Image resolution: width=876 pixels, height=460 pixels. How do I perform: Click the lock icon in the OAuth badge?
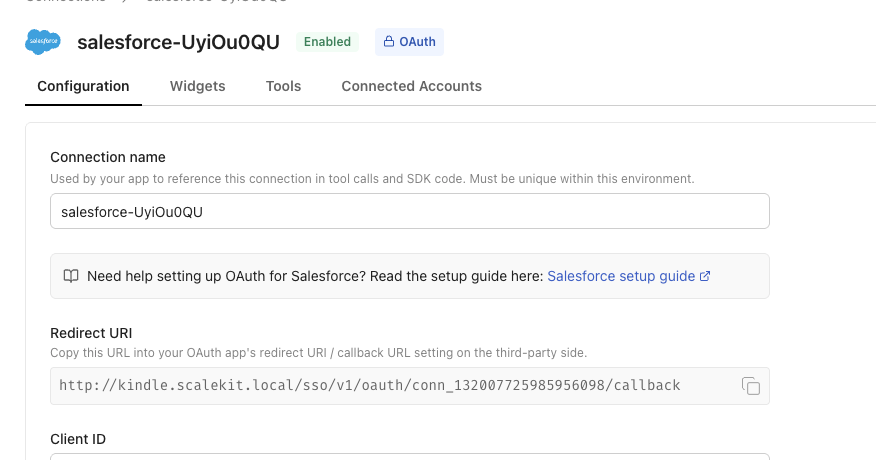coord(388,41)
